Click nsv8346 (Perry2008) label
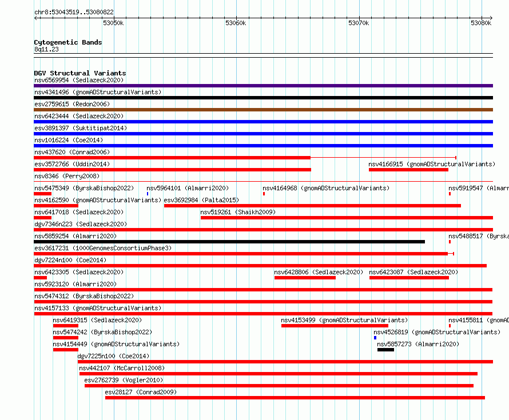 (67, 176)
